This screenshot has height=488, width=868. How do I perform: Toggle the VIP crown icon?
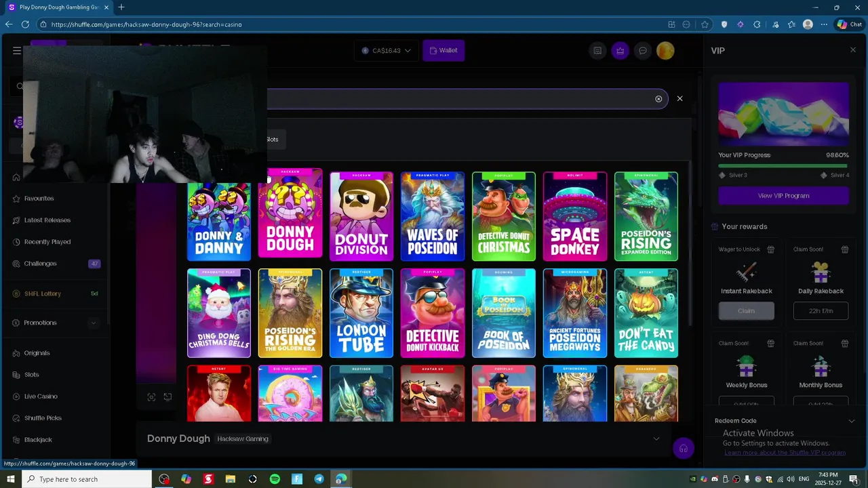point(620,50)
